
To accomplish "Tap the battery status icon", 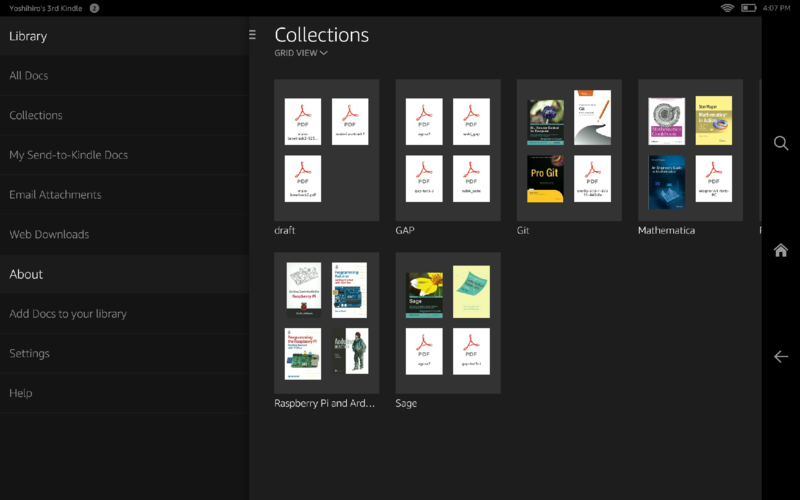I will click(748, 8).
